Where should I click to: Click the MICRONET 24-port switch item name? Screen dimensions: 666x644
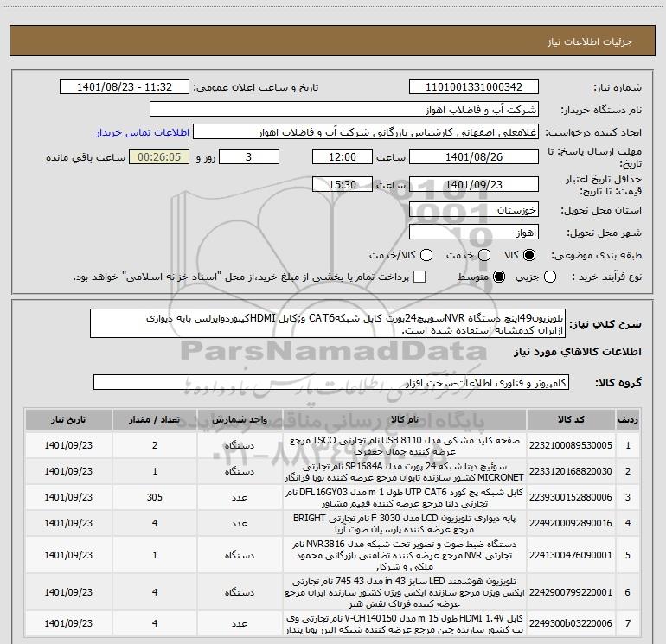click(x=405, y=472)
